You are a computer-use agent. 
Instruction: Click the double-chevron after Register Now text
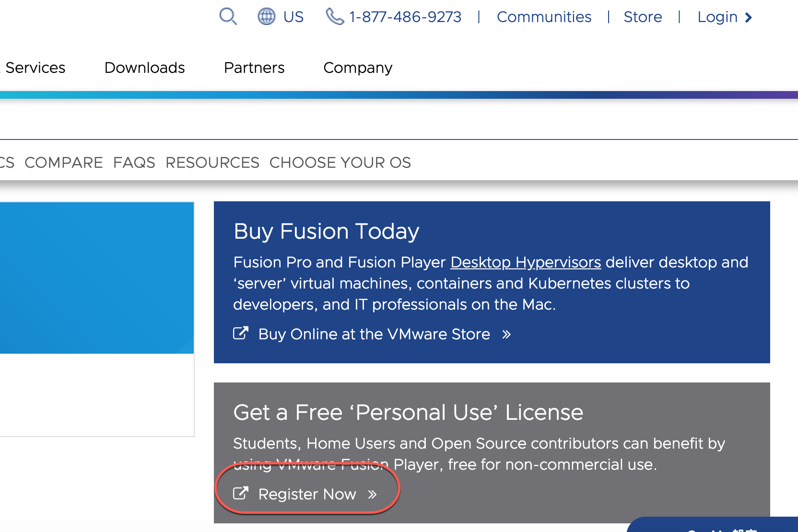tap(373, 494)
